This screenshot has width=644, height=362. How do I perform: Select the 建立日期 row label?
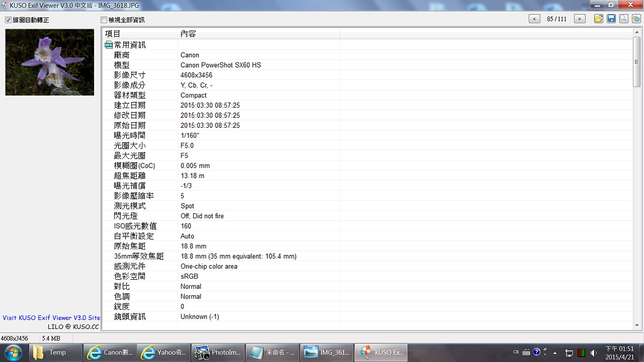click(x=130, y=106)
